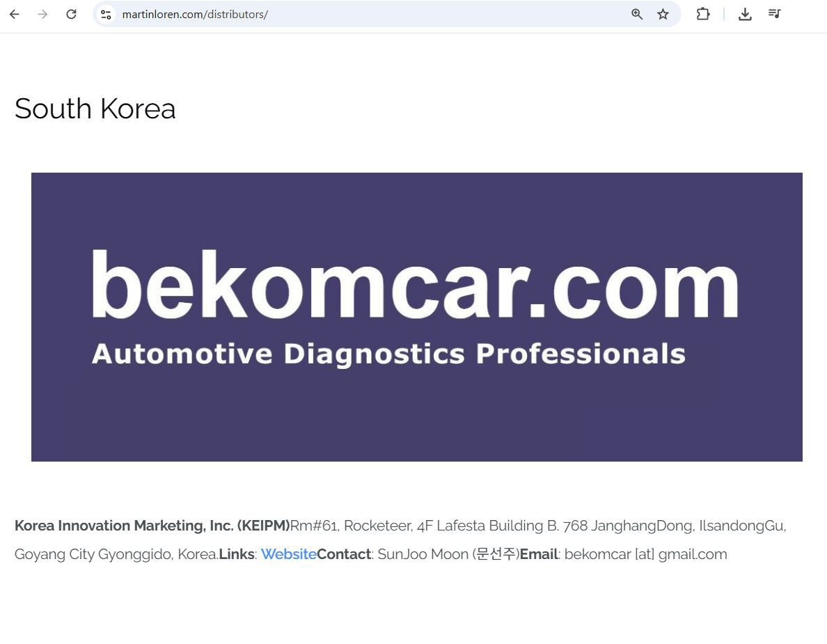Open the zoom magnifier in address bar
The image size is (827, 644).
(636, 14)
